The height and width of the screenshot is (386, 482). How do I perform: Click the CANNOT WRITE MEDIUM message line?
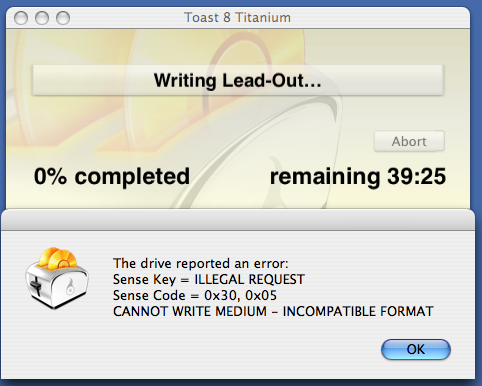tap(273, 311)
